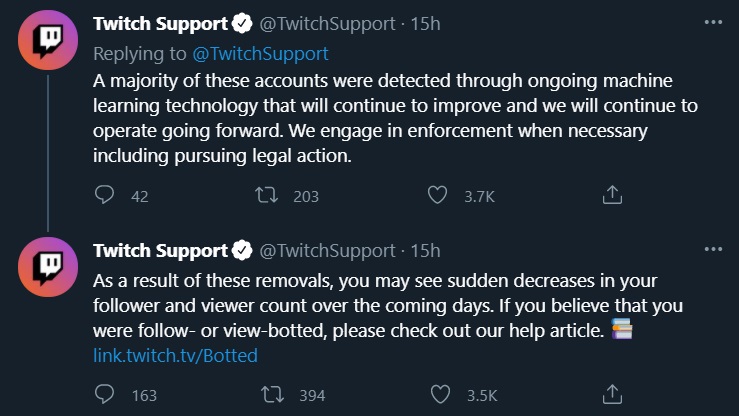Open Twitch Support display name on second tweet

point(160,251)
